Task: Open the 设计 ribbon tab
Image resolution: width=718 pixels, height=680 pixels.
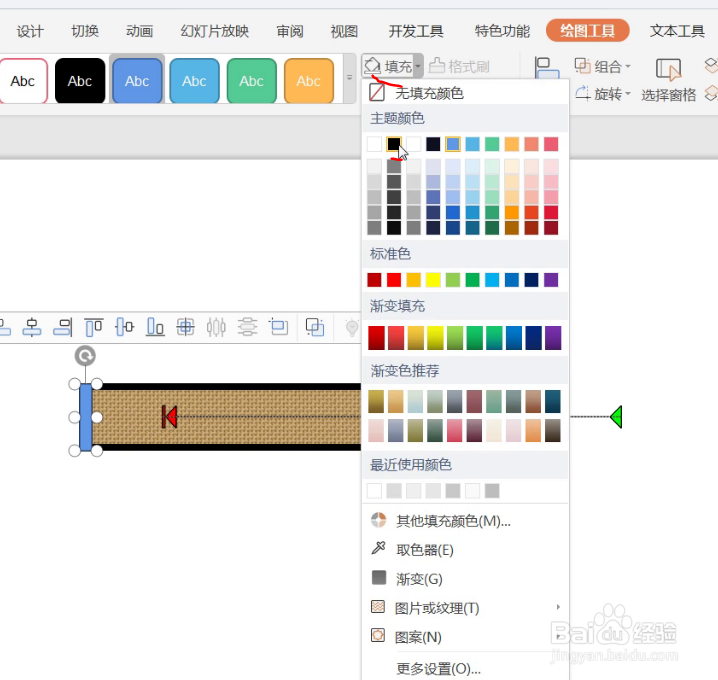Action: [30, 31]
